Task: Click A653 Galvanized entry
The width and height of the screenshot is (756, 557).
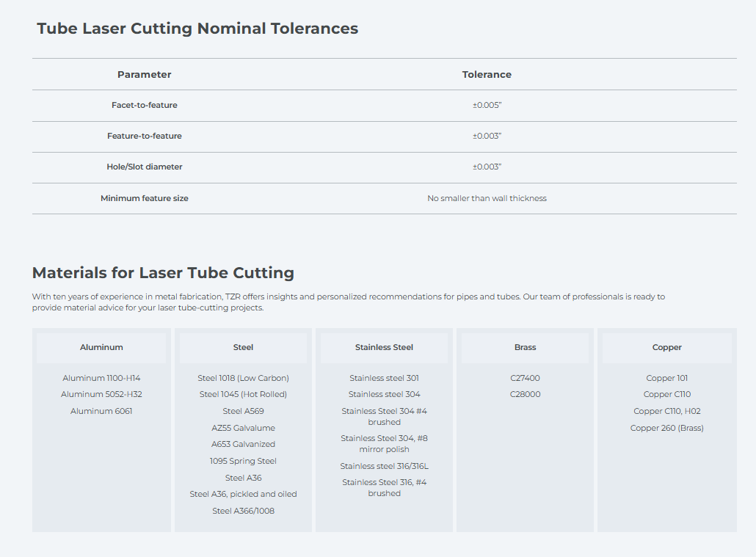Action: [x=243, y=444]
